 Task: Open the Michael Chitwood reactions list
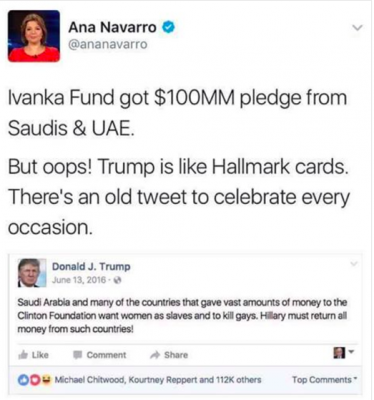[158, 380]
